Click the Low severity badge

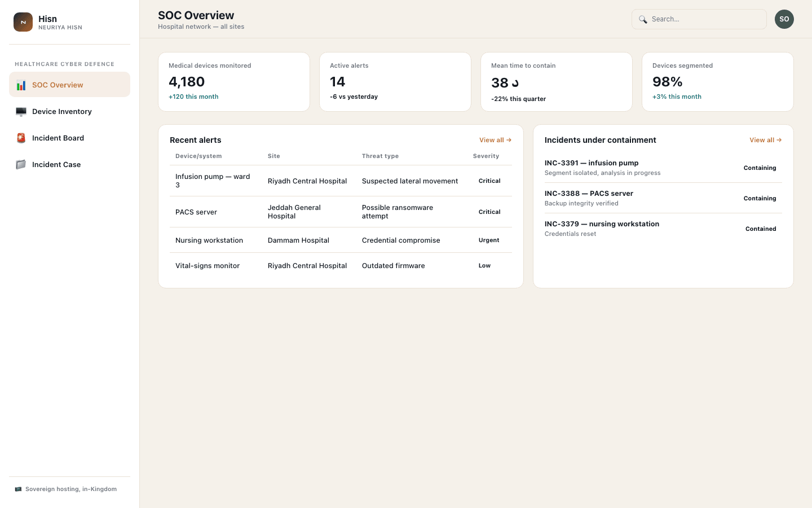[484, 265]
